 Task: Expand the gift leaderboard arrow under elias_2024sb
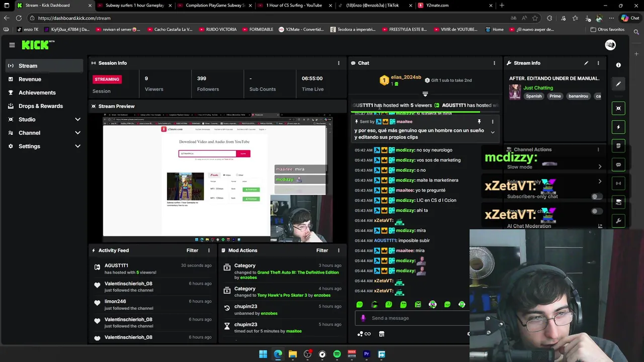pos(425,94)
